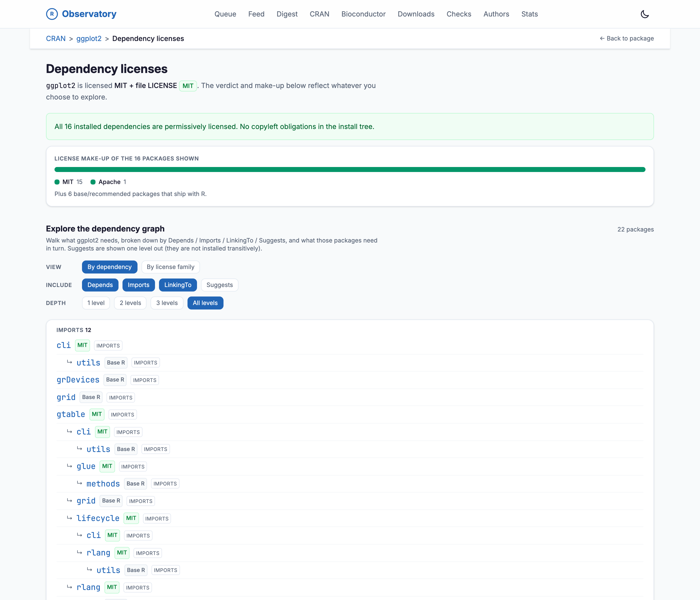
Task: Click the Base R badge next to grDevices
Action: click(x=115, y=380)
